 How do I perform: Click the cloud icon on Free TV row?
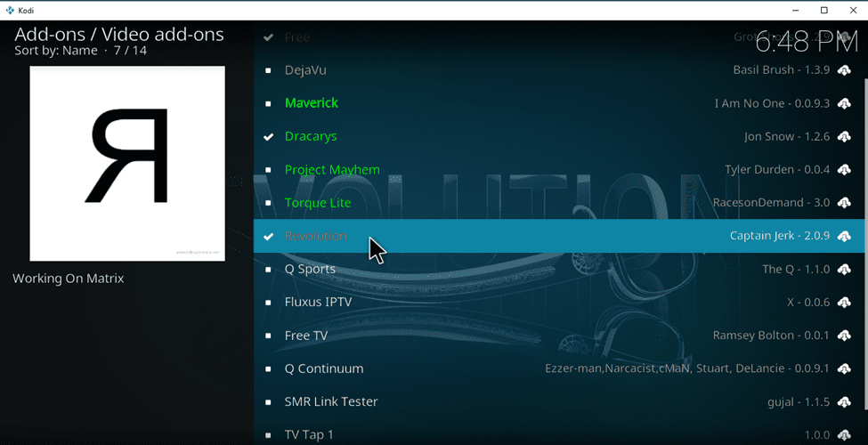click(x=844, y=336)
